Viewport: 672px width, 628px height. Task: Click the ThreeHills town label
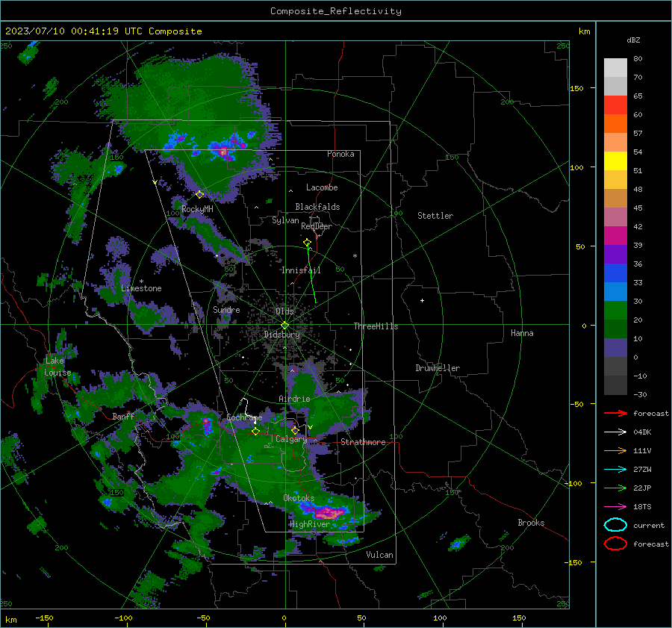(376, 326)
